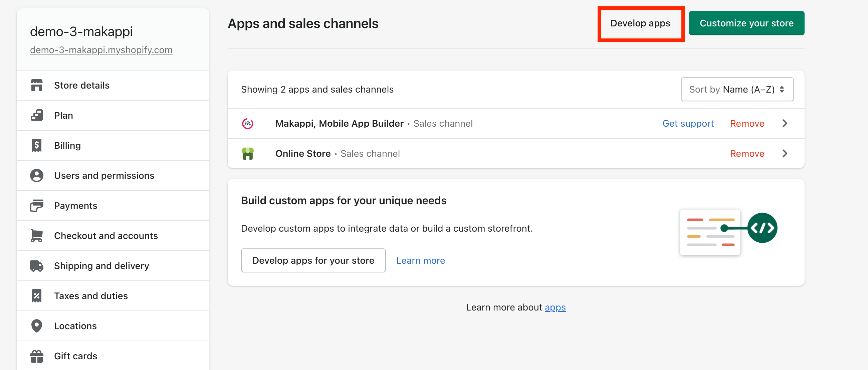The height and width of the screenshot is (370, 868).
Task: Open Taxes and duties section
Action: 91,296
